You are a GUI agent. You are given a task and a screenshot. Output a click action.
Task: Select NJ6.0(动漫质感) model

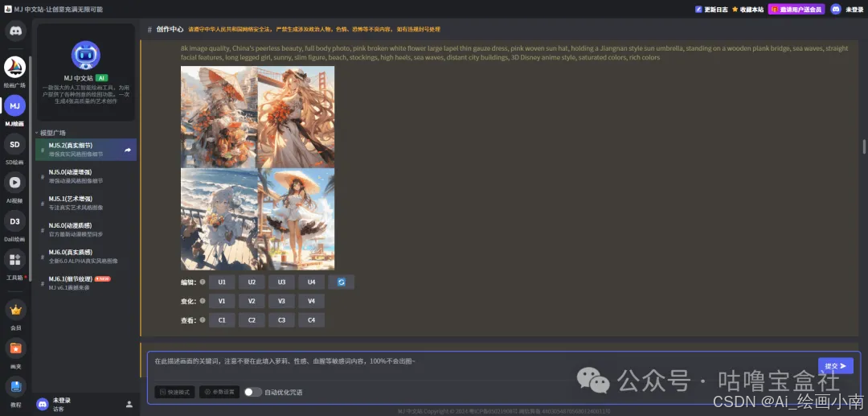pyautogui.click(x=86, y=229)
